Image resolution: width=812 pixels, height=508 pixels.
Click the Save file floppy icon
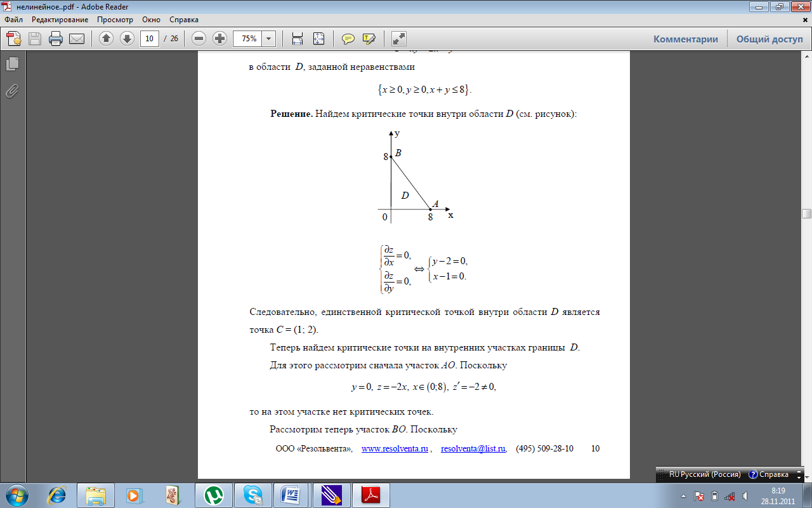(34, 39)
